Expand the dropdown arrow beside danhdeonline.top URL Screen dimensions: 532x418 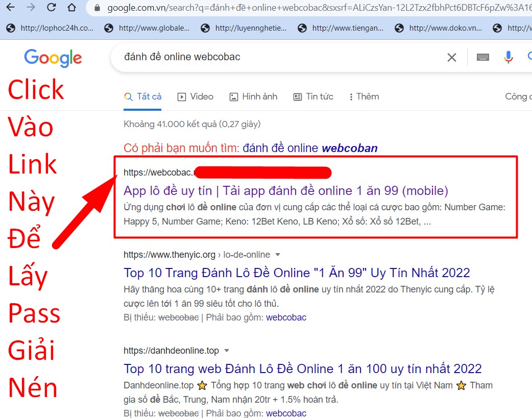[227, 351]
